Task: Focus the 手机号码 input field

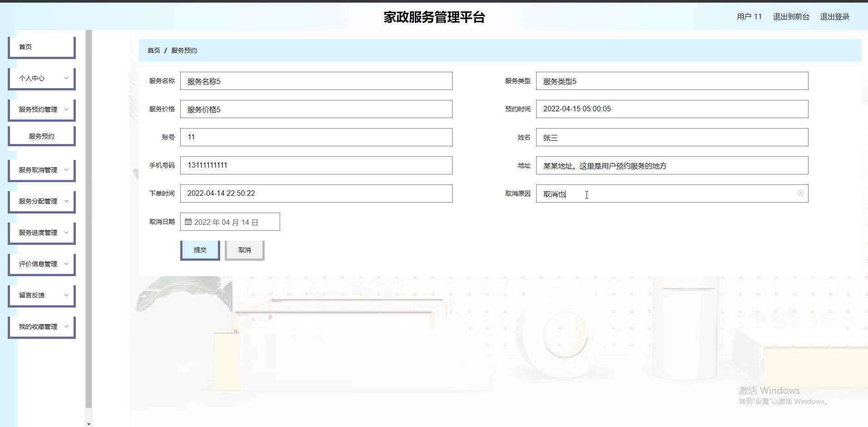Action: (x=316, y=165)
